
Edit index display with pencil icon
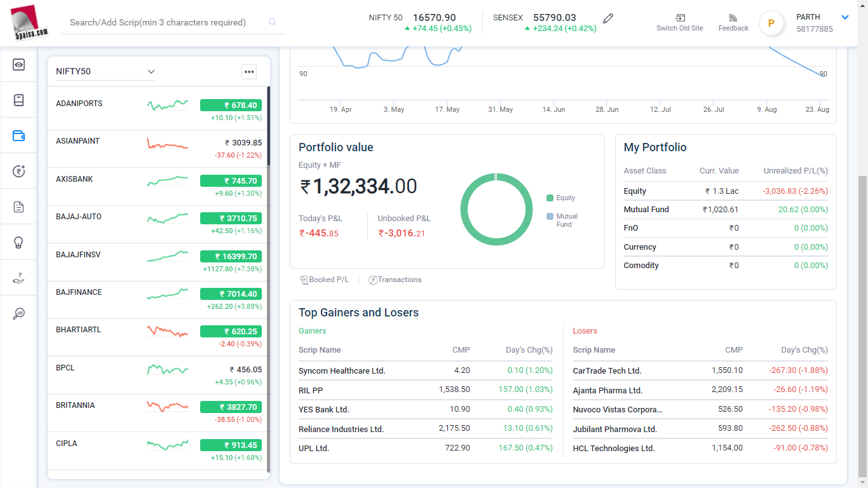(608, 18)
